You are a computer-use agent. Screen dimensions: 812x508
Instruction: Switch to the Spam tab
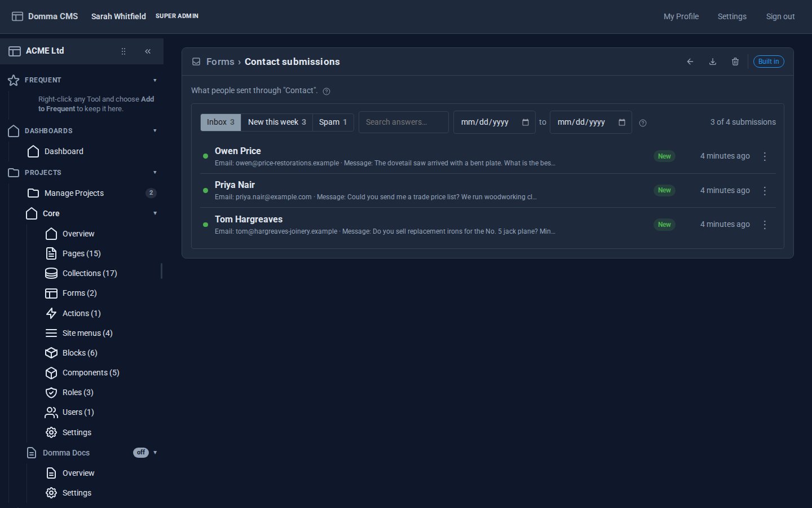tap(333, 122)
